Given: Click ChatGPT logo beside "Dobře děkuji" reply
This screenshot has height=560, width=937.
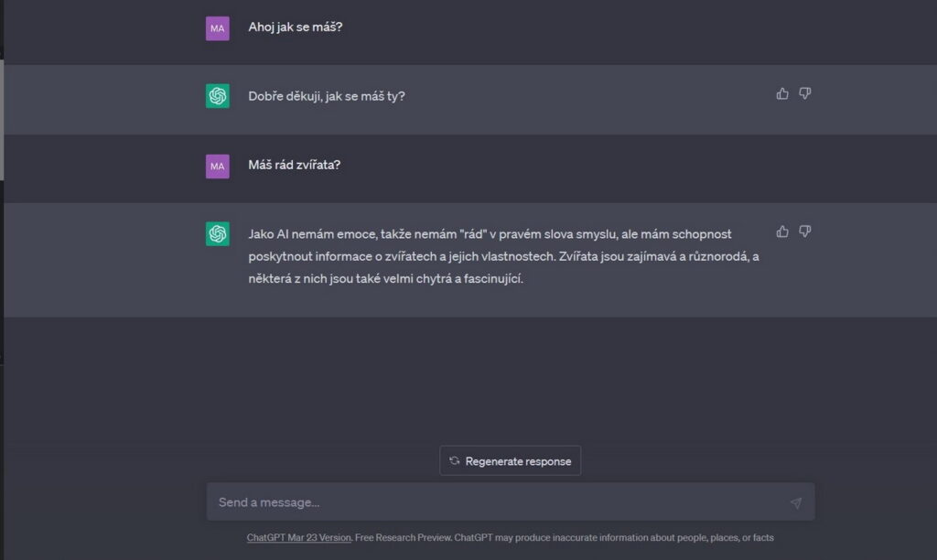Looking at the screenshot, I should tap(218, 96).
